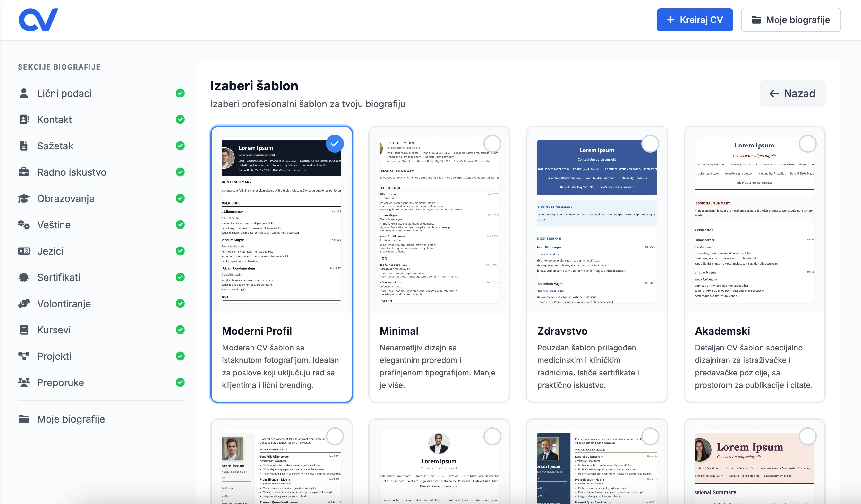Click the certificate badge icon for Sertifikati

(23, 277)
